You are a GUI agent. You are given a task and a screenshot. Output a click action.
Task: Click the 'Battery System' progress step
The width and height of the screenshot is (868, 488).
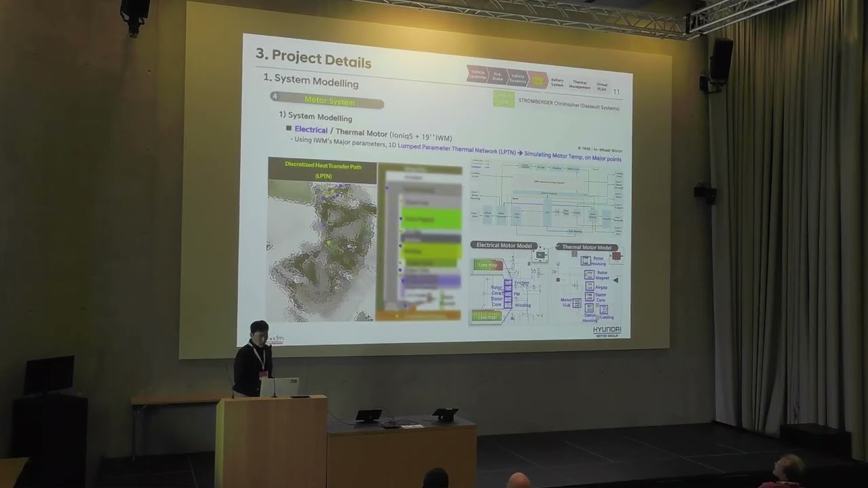tap(557, 83)
